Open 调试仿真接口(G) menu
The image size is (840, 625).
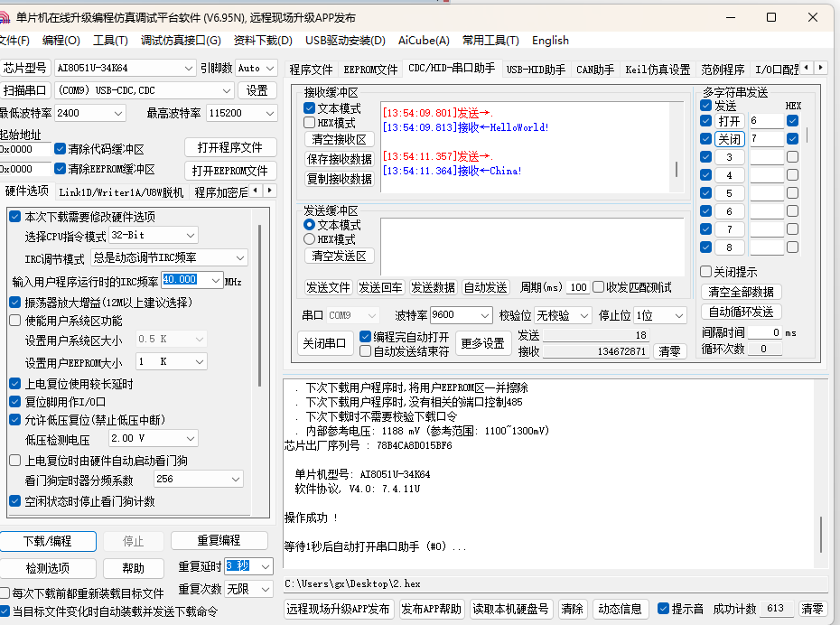(x=181, y=41)
